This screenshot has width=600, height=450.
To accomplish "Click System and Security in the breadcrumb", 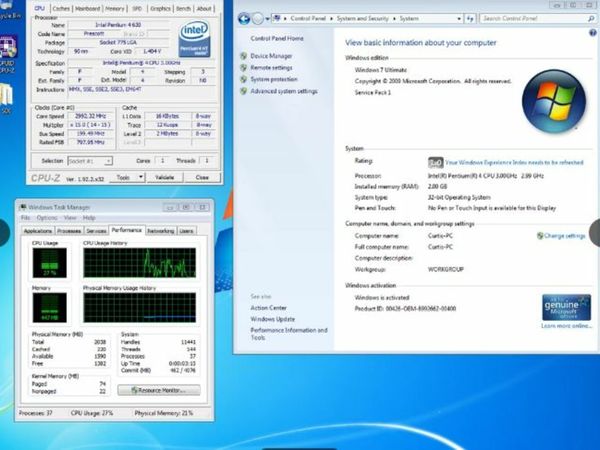I will pyautogui.click(x=363, y=18).
